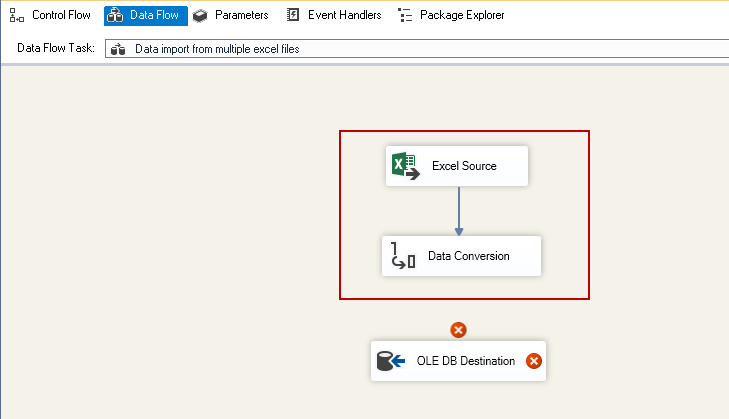Click the red error icon above OLE DB Destination
Screen dimensions: 729x419
point(458,330)
